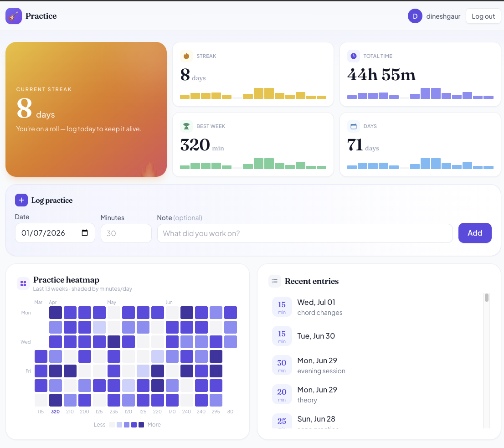This screenshot has width=504, height=448.
Task: Click the trophy icon in Best Week card
Action: 186,126
